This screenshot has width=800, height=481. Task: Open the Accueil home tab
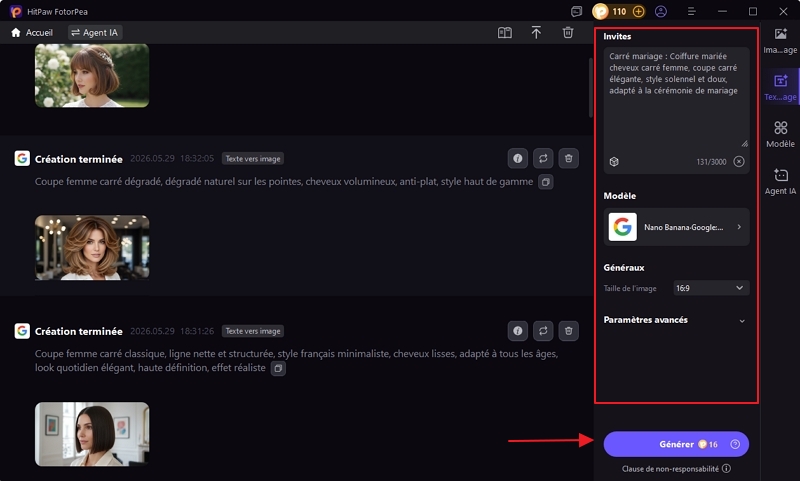pos(32,33)
